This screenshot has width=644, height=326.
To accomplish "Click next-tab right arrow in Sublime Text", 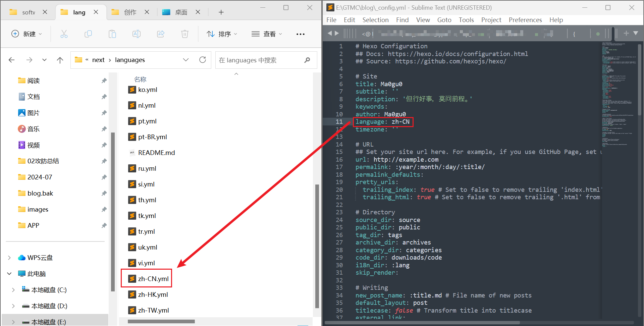I will click(x=337, y=33).
